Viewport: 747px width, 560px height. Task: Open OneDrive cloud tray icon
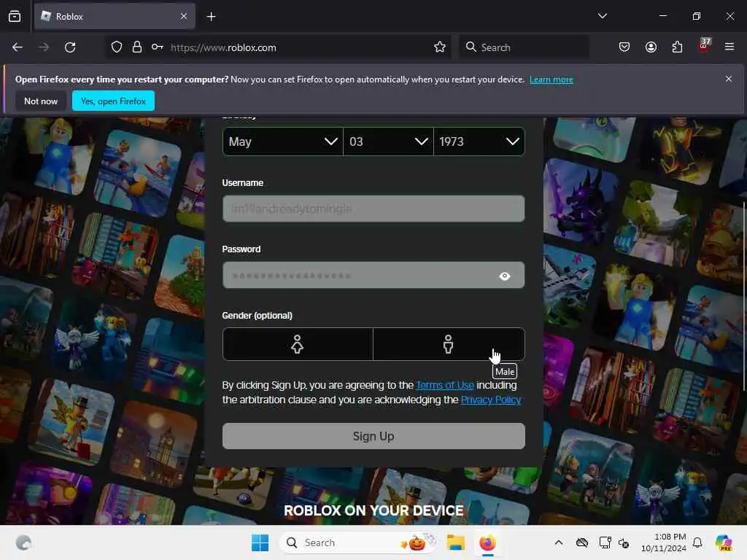581,542
